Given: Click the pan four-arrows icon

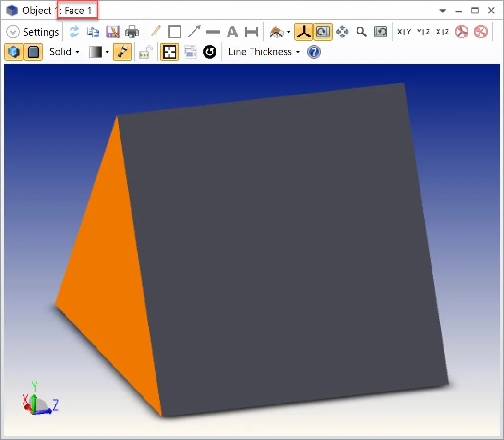Looking at the screenshot, I should click(342, 32).
